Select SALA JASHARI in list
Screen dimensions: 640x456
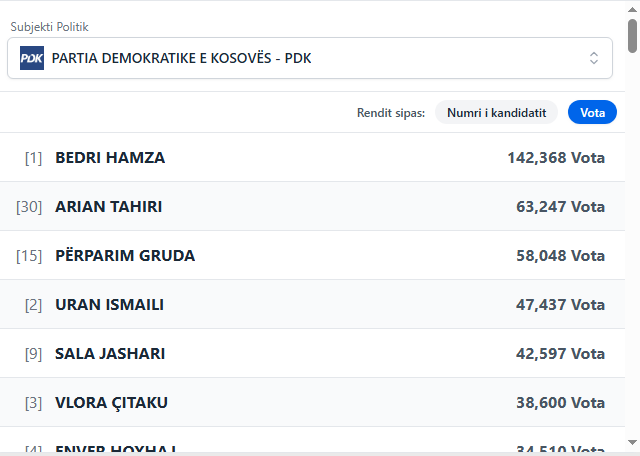click(x=110, y=353)
